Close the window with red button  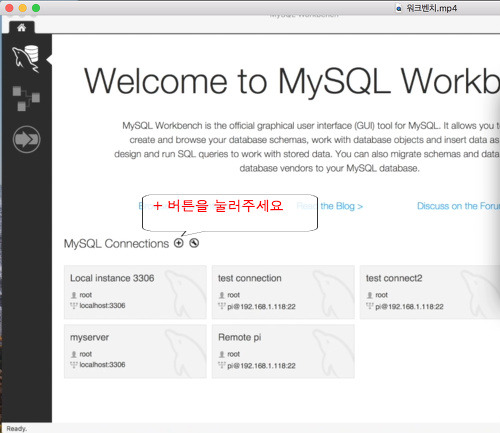click(9, 8)
